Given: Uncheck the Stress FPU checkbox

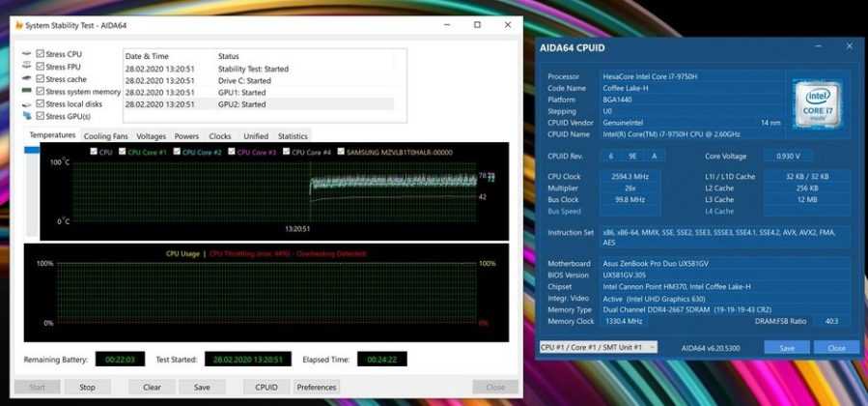Looking at the screenshot, I should [40, 67].
